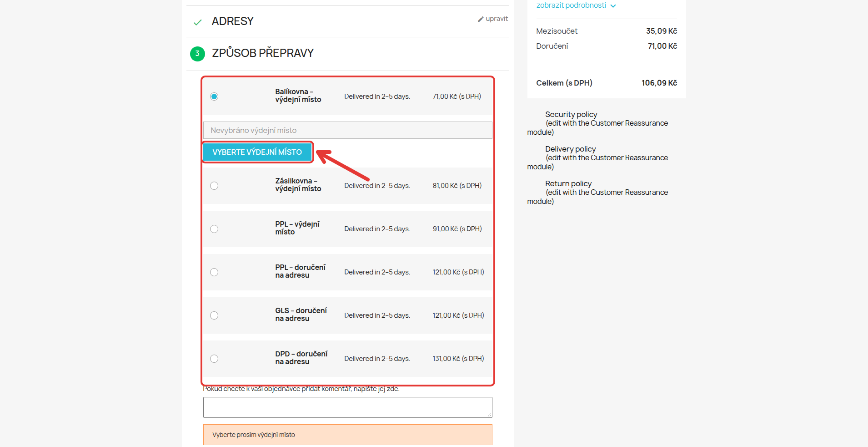The height and width of the screenshot is (447, 868).
Task: Click the pencil edit icon next to upravit
Action: pos(481,19)
